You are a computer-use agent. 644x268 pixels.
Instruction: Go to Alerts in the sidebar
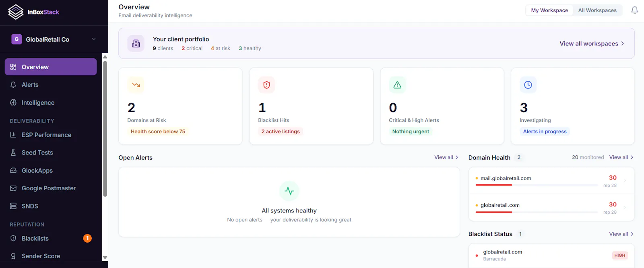(51, 85)
